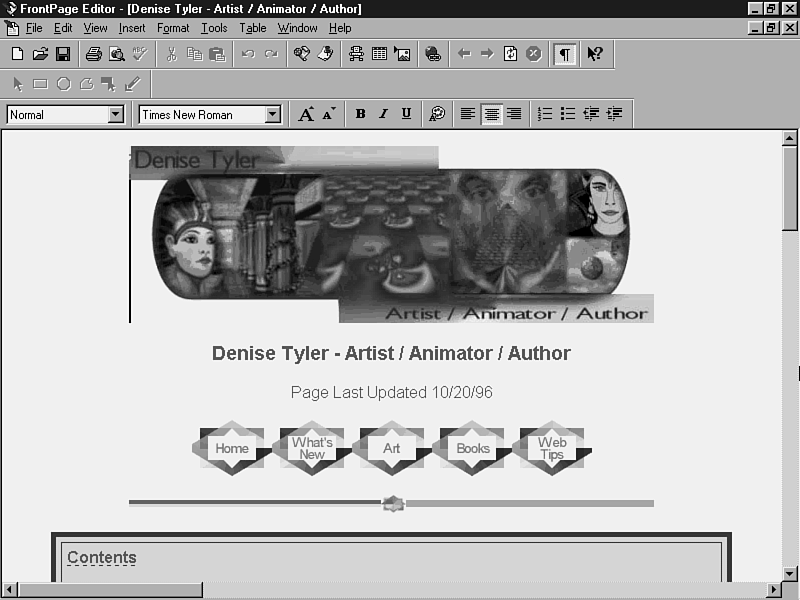This screenshot has width=800, height=600.
Task: Expand the Times New Roman font dropdown
Action: tap(272, 114)
